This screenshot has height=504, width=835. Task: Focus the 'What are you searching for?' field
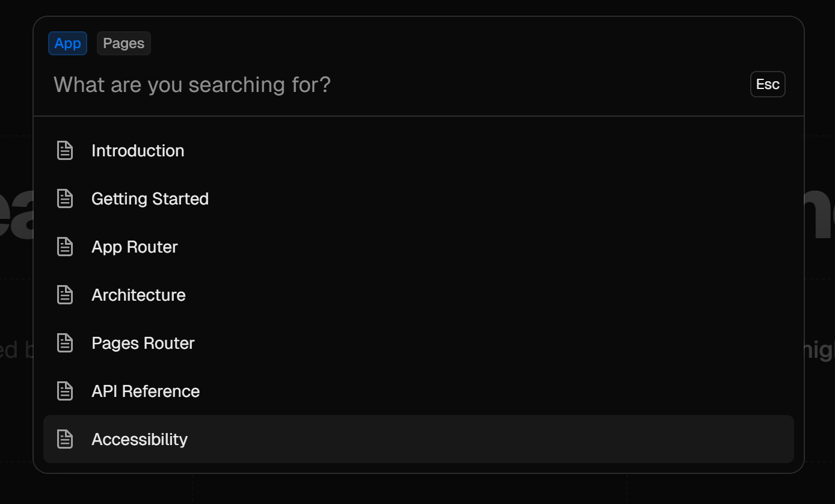[x=361, y=85]
